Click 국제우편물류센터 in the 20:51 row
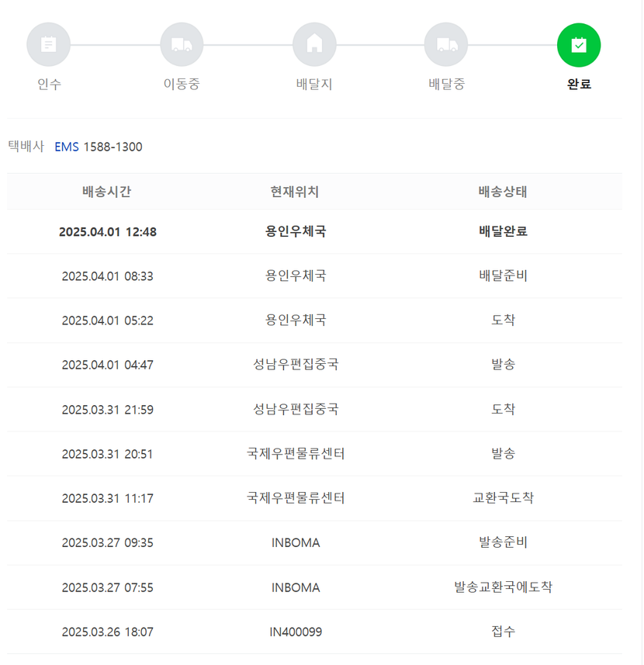The height and width of the screenshot is (665, 644). pos(296,454)
